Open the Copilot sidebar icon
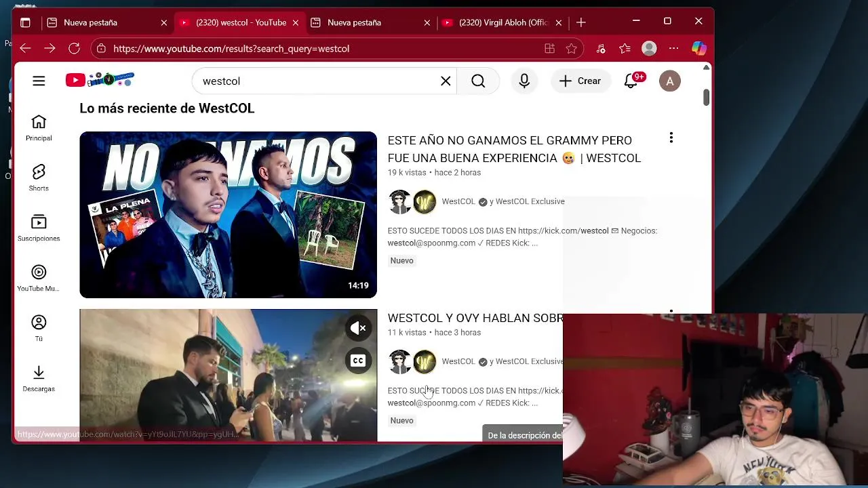Viewport: 868px width, 488px height. pyautogui.click(x=699, y=49)
